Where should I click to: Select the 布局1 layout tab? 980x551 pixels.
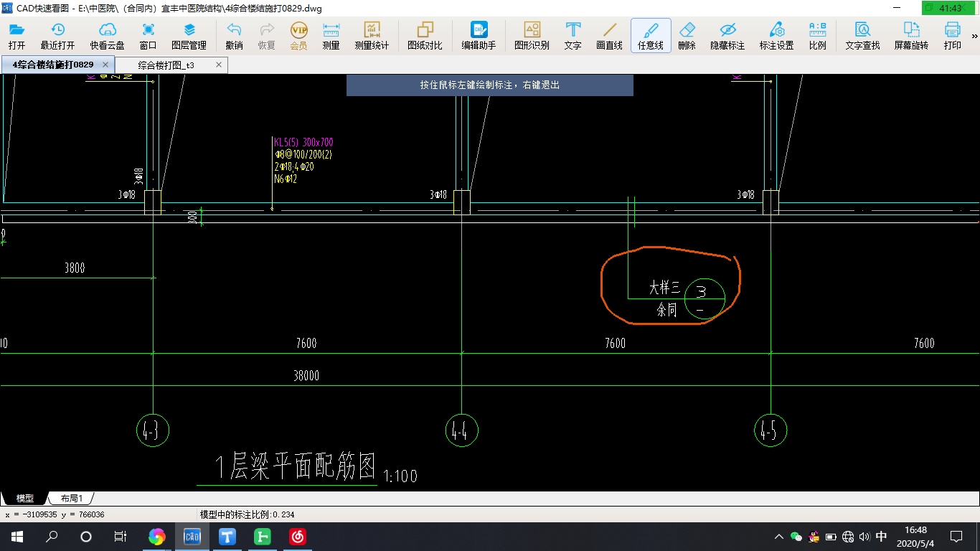click(x=71, y=498)
